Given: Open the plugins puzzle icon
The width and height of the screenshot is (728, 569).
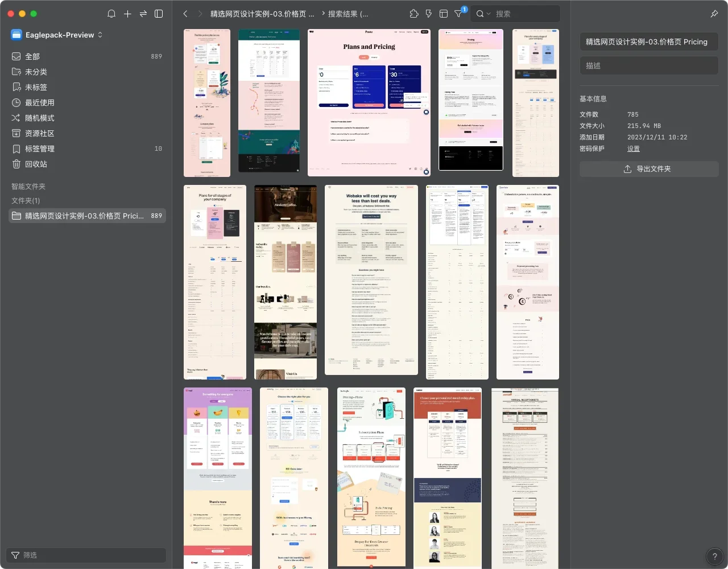Looking at the screenshot, I should (414, 14).
